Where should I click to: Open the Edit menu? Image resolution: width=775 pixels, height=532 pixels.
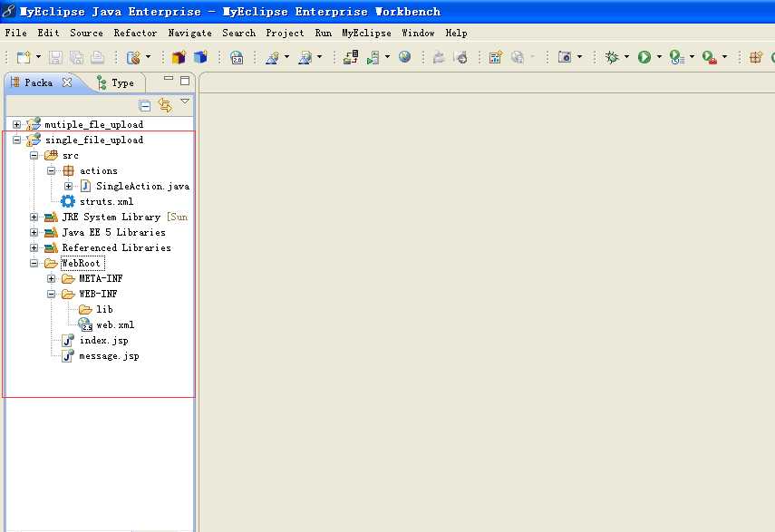[x=48, y=33]
